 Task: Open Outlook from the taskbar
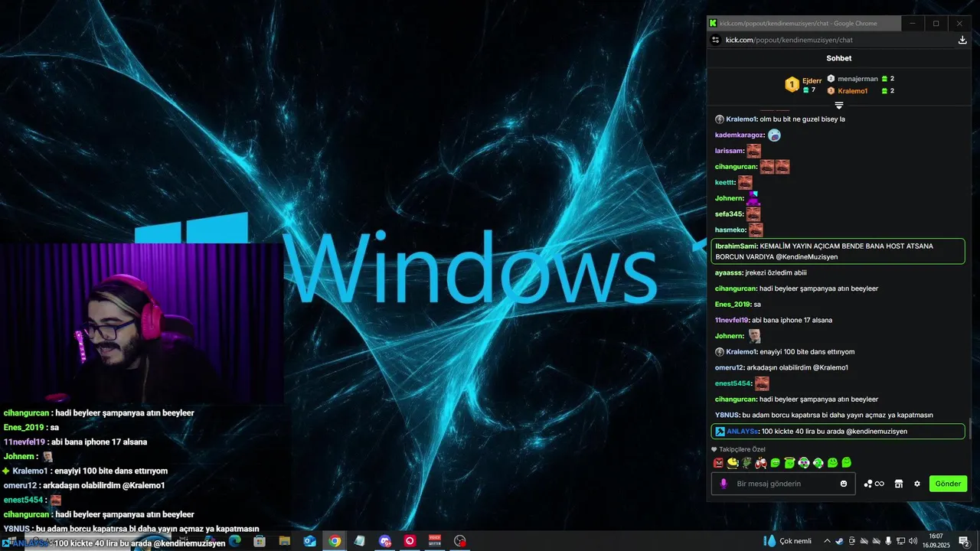(309, 540)
